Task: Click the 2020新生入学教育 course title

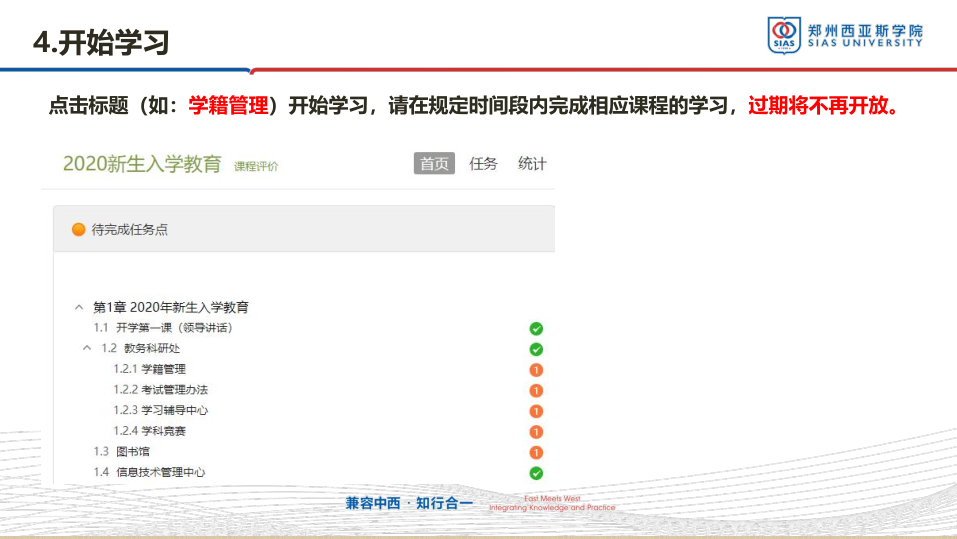Action: tap(141, 164)
